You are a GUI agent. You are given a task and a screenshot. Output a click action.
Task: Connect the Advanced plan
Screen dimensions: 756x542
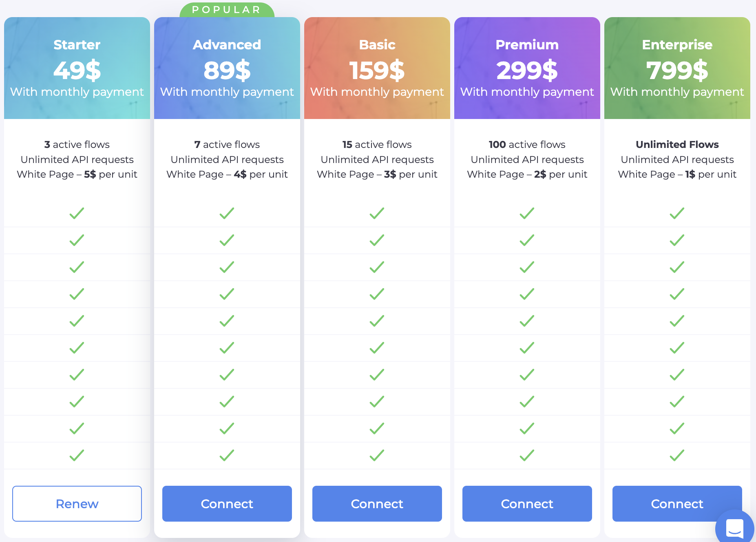tap(227, 504)
